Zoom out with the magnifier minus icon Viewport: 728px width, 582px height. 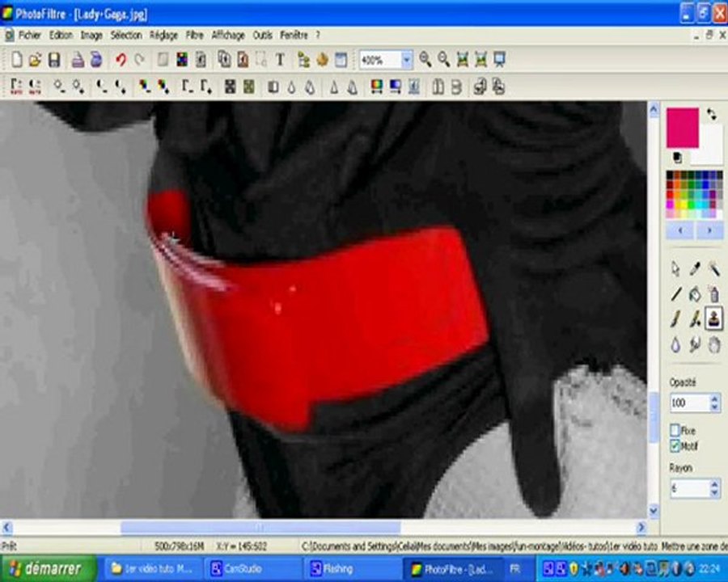(x=444, y=59)
